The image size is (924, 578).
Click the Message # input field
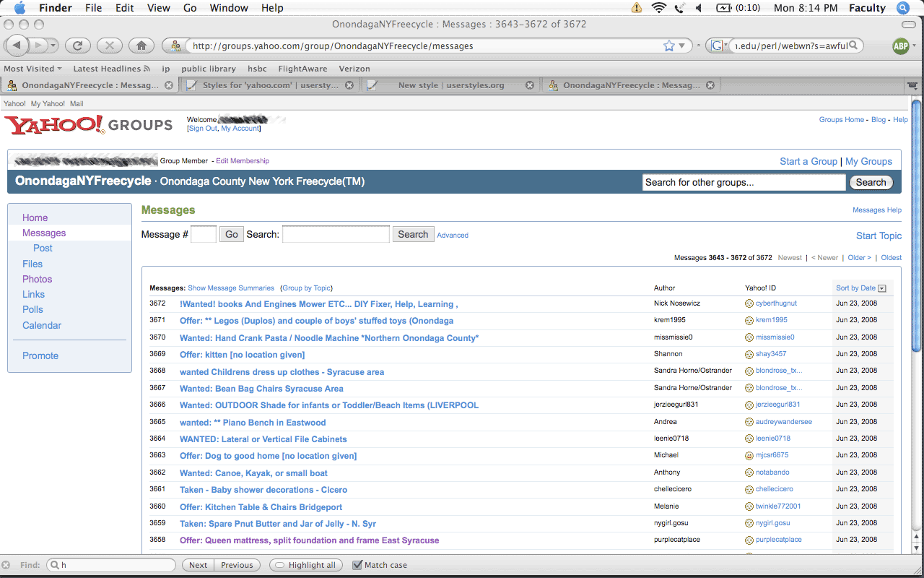pos(204,234)
